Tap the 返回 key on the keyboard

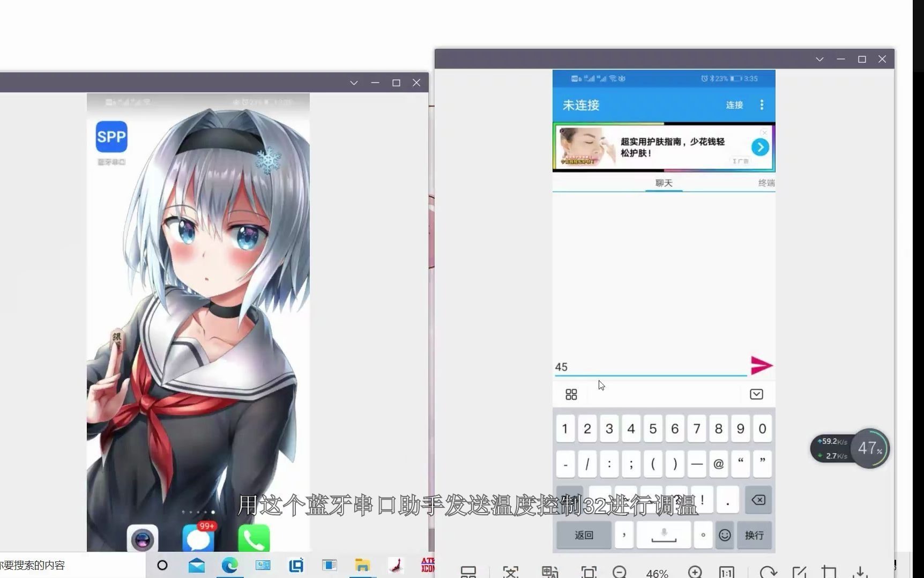coord(584,535)
